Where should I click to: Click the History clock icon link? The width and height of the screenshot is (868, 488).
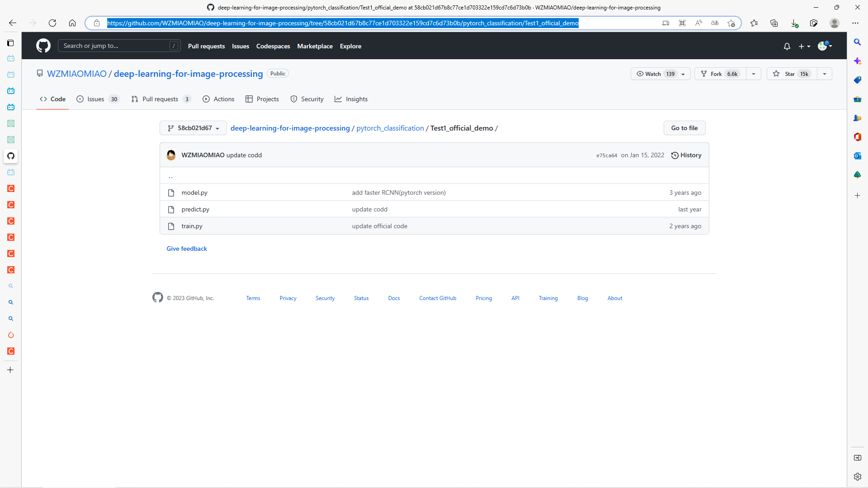click(686, 155)
